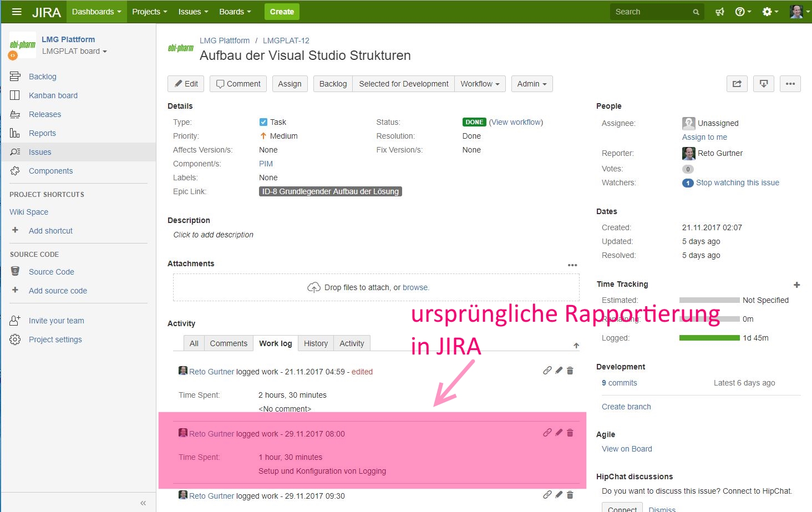The image size is (812, 512).
Task: Click the Reports sidebar icon
Action: (x=15, y=133)
